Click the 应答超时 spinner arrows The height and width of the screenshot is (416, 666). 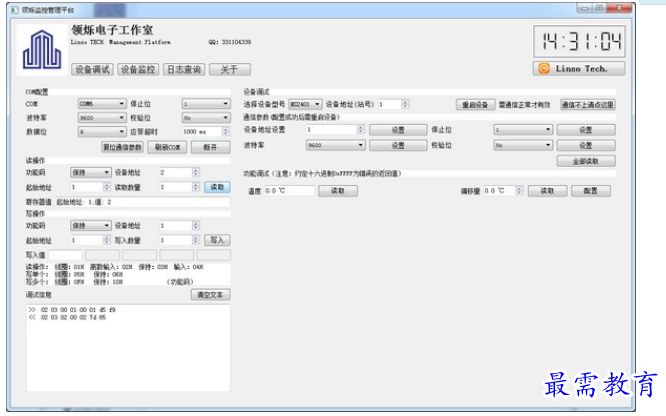point(226,132)
